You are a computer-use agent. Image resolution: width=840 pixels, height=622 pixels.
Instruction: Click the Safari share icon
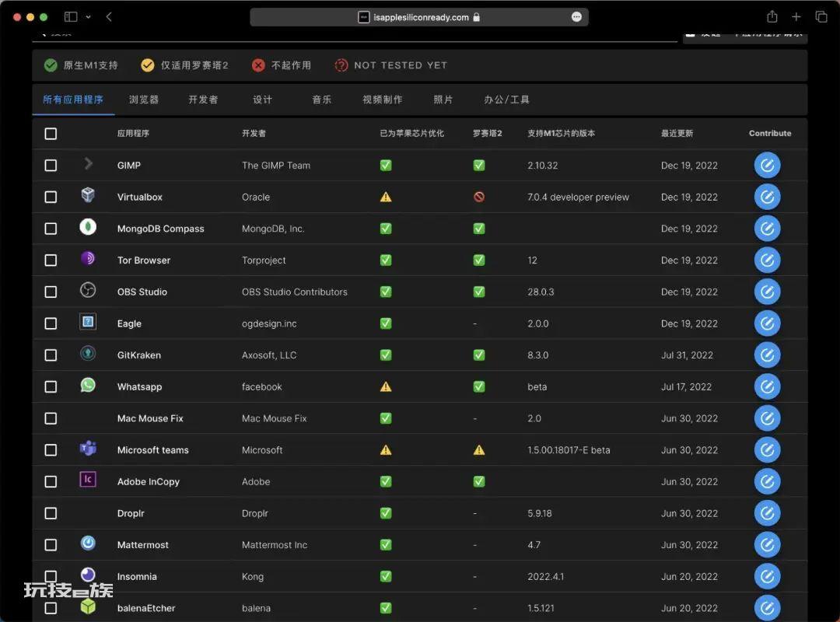[772, 16]
